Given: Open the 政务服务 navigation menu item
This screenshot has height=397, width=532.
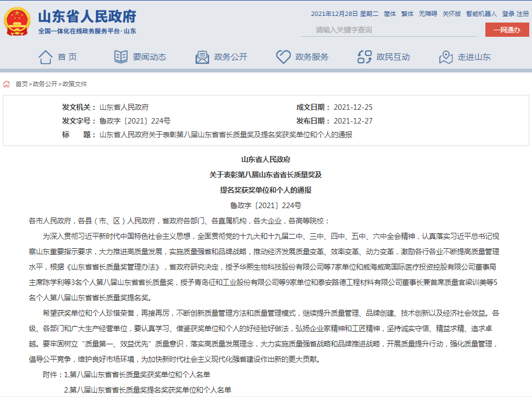Looking at the screenshot, I should click(312, 57).
